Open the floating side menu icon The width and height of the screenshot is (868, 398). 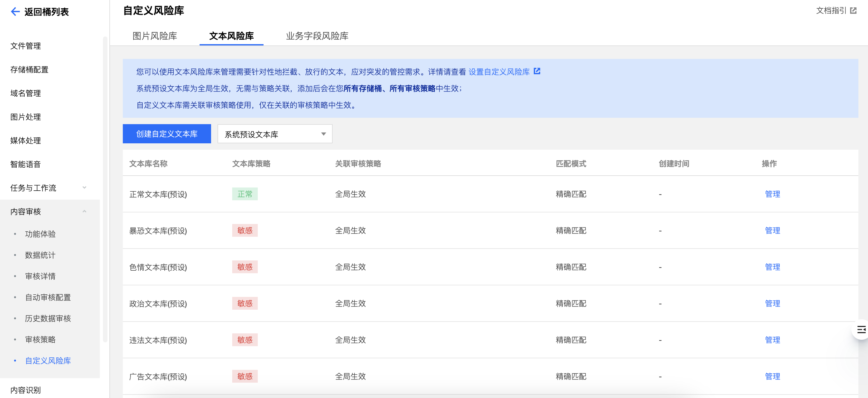point(861,329)
